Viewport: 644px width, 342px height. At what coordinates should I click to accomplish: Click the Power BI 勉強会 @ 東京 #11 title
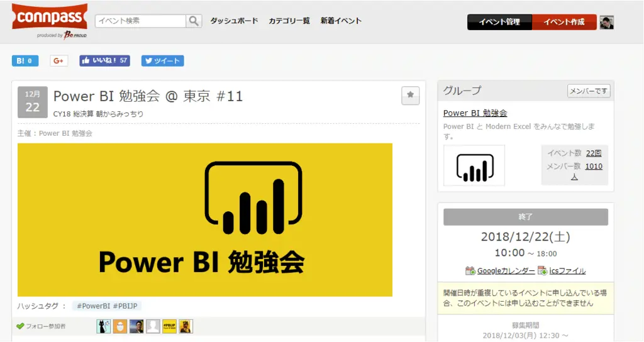(148, 96)
